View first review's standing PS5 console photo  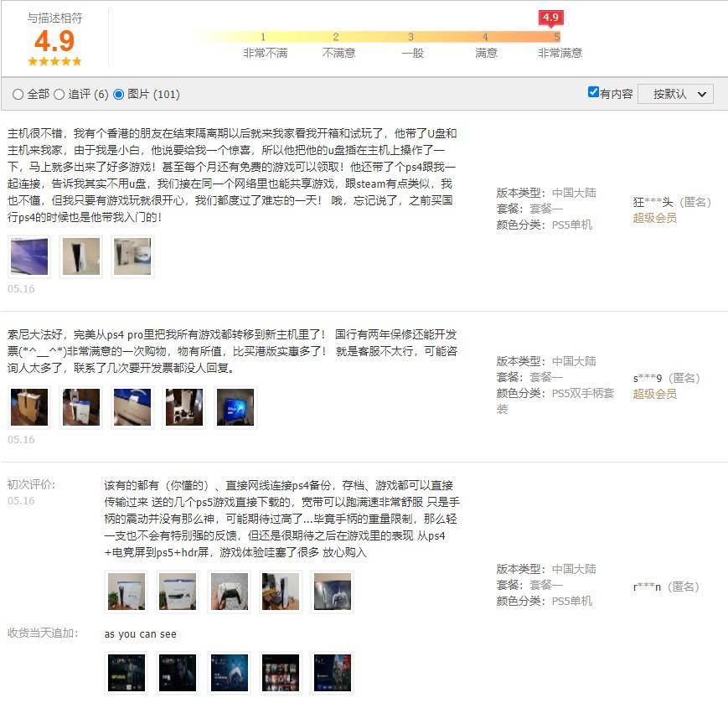[x=81, y=256]
